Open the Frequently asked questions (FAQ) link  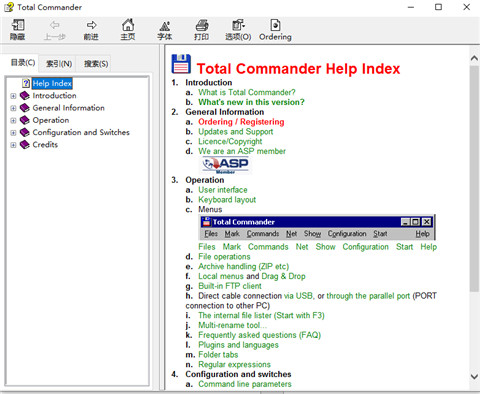(260, 335)
